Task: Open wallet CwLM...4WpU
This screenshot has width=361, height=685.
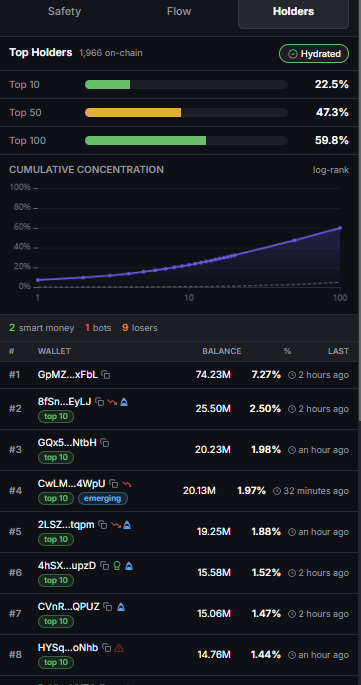Action: (72, 484)
